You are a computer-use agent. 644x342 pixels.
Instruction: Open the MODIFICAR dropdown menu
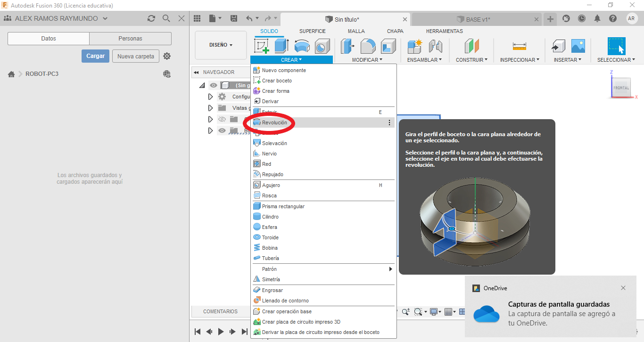367,60
